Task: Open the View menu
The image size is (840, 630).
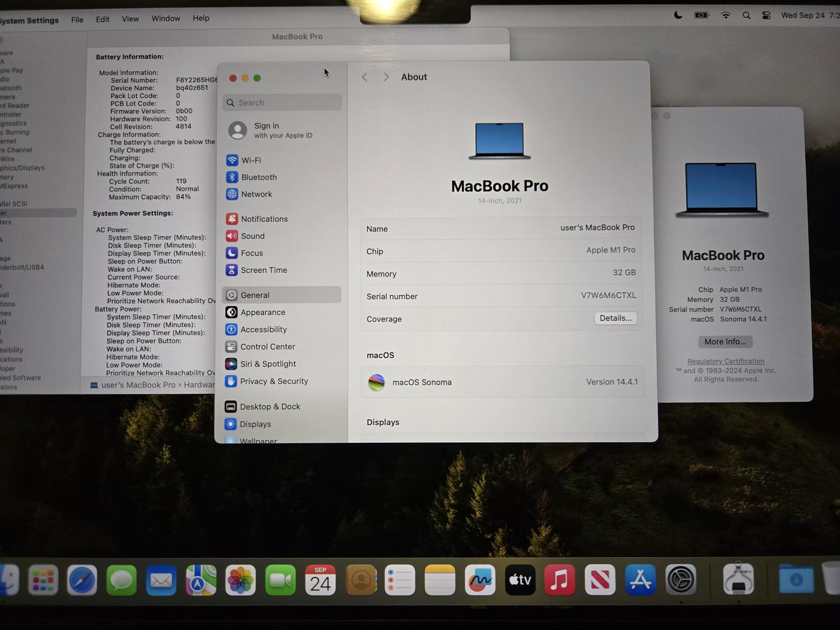Action: click(130, 19)
